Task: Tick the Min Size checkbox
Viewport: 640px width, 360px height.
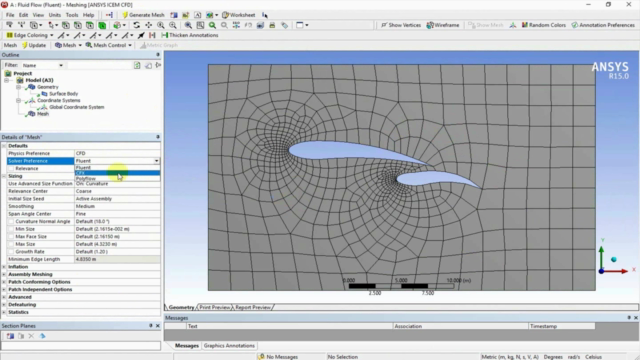Action: pyautogui.click(x=11, y=229)
